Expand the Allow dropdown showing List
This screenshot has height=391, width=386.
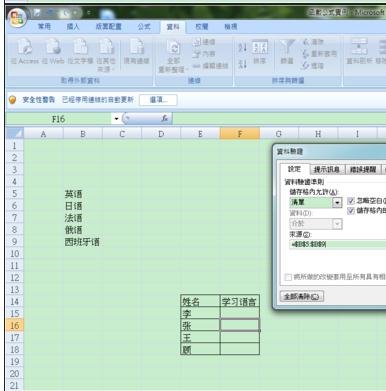[x=337, y=202]
